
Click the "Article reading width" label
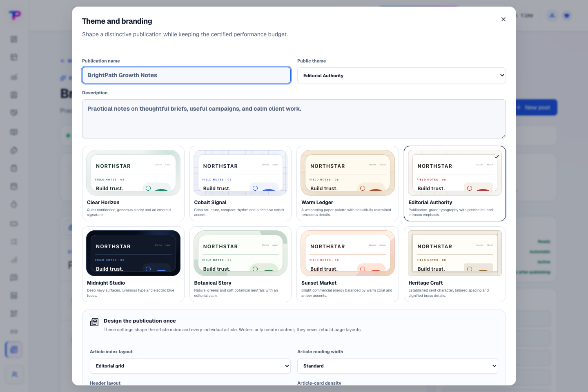coord(320,352)
